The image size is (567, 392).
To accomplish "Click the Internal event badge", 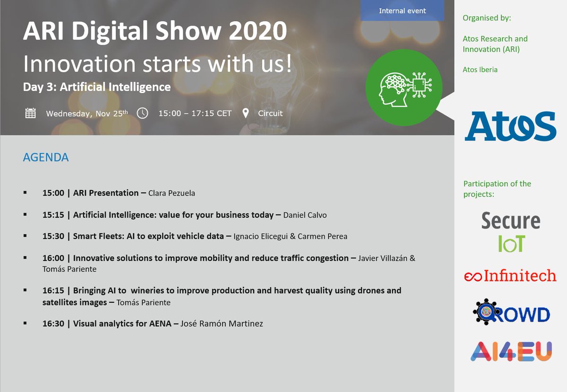I will pos(403,10).
